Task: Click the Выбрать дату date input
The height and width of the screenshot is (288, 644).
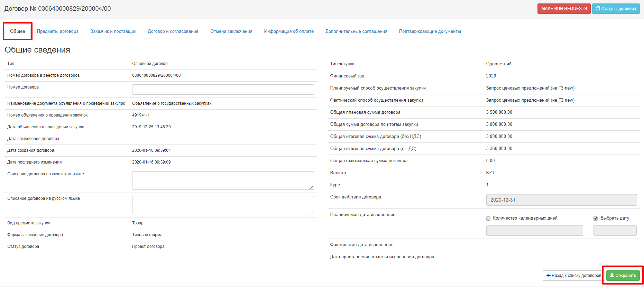Action: tap(615, 231)
